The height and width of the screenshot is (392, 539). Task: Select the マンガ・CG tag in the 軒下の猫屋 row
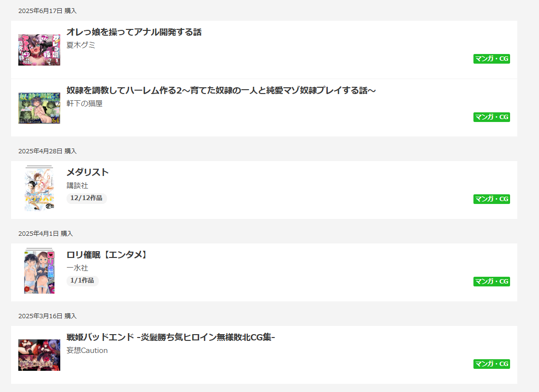[491, 117]
